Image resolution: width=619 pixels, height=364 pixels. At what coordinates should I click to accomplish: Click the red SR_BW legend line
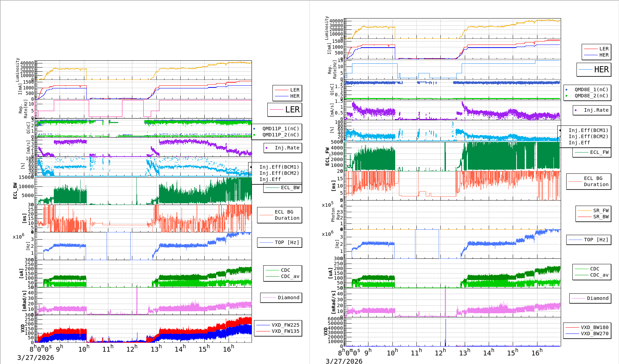[584, 217]
